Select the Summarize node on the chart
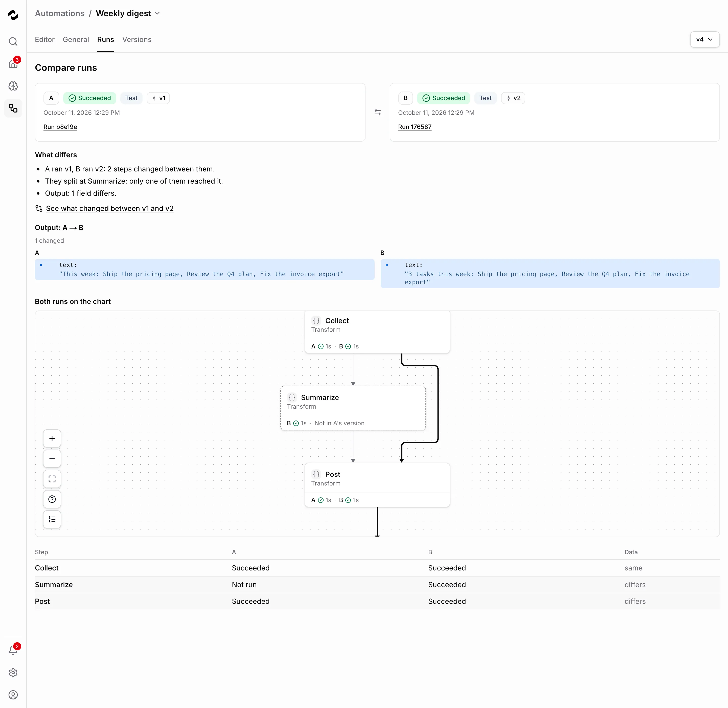Viewport: 728px width, 708px height. click(x=353, y=408)
